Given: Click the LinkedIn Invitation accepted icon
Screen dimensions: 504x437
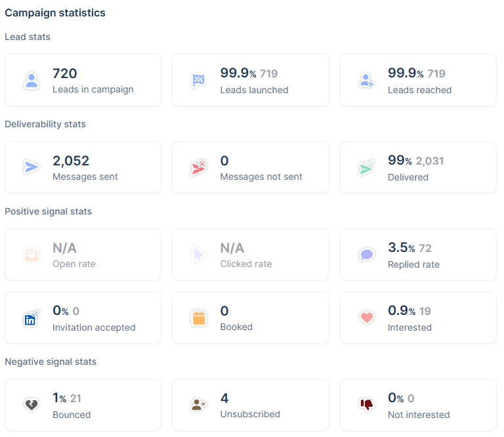Looking at the screenshot, I should click(x=31, y=318).
